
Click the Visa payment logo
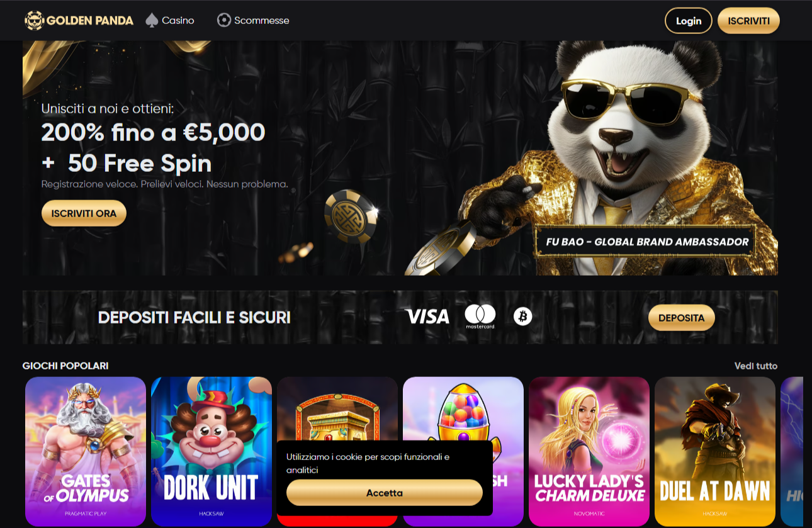(427, 317)
